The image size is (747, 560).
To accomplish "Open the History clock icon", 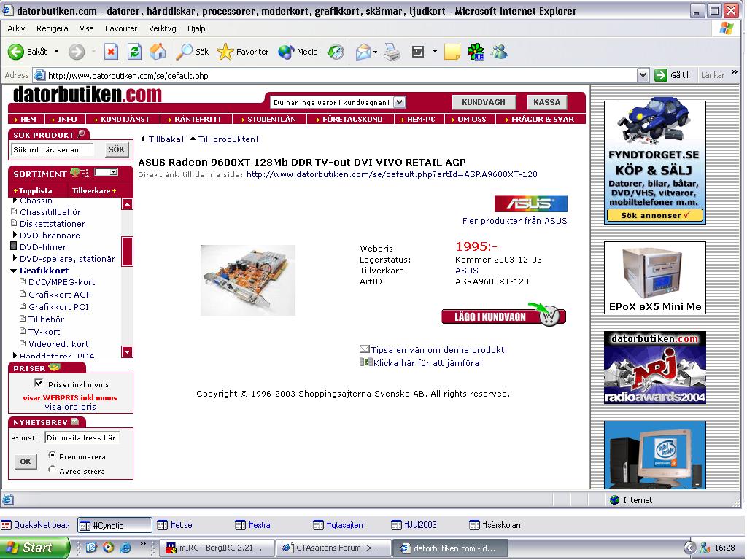I will tap(336, 52).
